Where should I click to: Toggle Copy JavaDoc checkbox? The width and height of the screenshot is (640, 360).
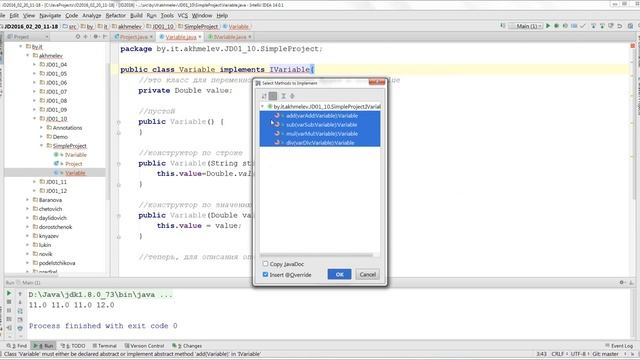265,264
